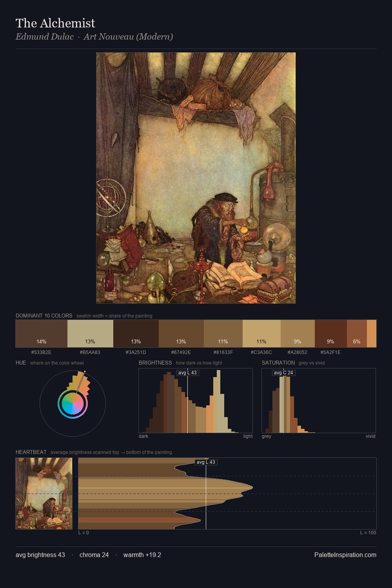
Task: Click the hex label #5A2F1E
Action: (x=331, y=352)
